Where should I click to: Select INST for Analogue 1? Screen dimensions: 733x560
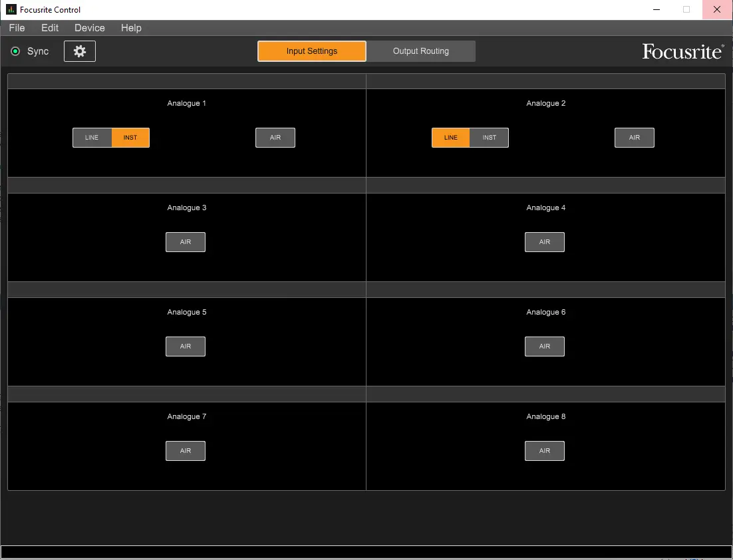(130, 138)
